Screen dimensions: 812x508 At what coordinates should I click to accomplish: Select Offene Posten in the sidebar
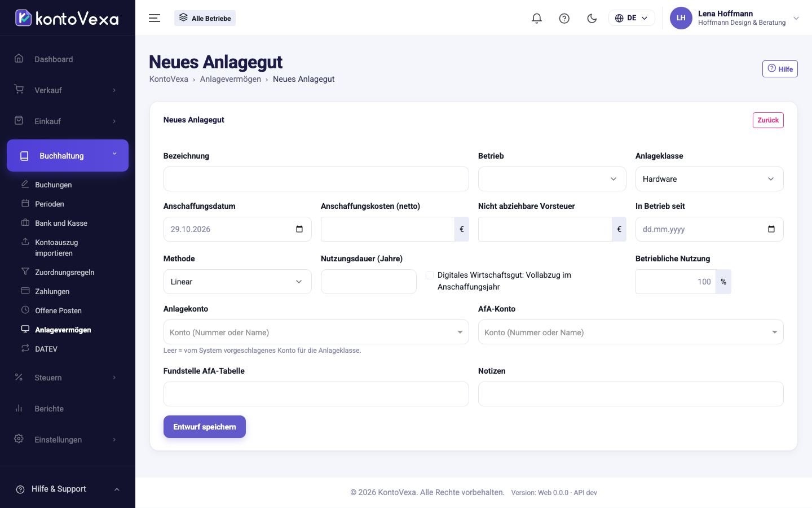[x=58, y=310]
